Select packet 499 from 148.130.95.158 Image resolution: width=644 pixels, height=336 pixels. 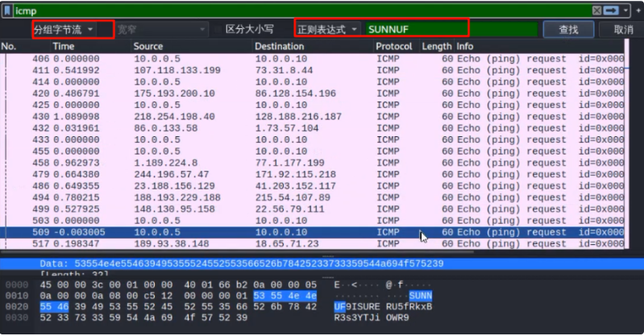pos(312,209)
